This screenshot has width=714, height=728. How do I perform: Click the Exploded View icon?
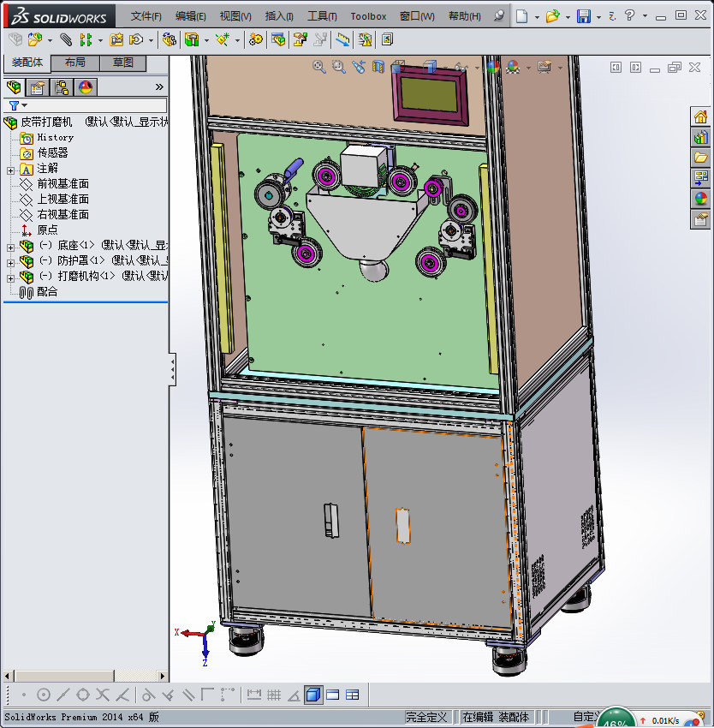[300, 40]
